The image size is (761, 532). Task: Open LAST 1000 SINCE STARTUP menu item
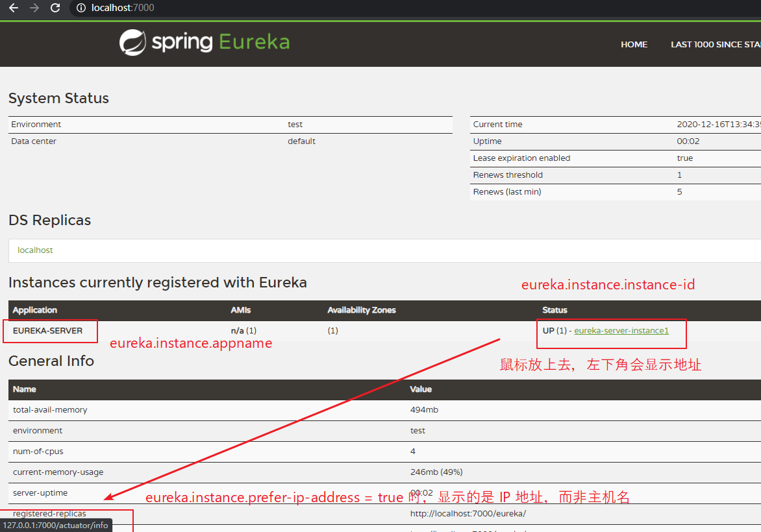[x=716, y=45]
